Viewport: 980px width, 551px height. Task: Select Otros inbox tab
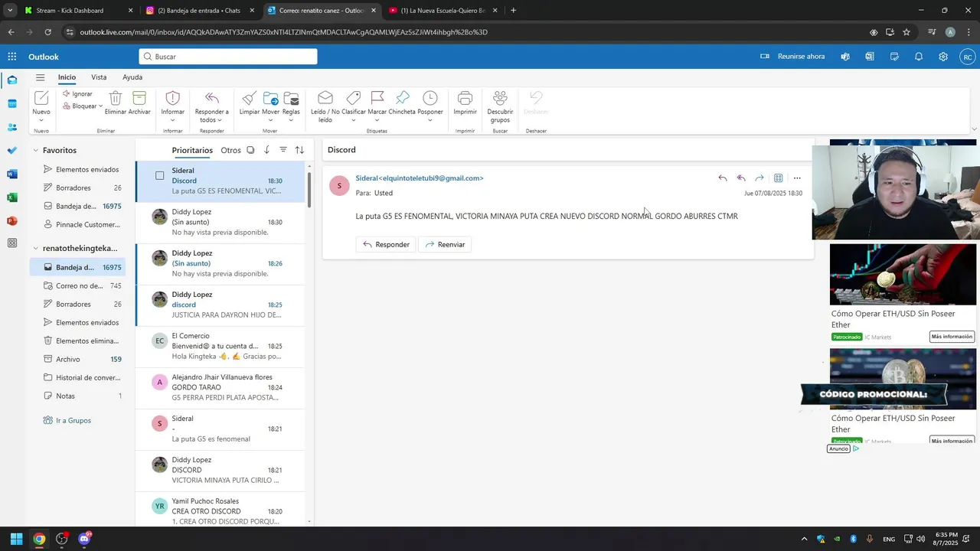click(x=230, y=150)
